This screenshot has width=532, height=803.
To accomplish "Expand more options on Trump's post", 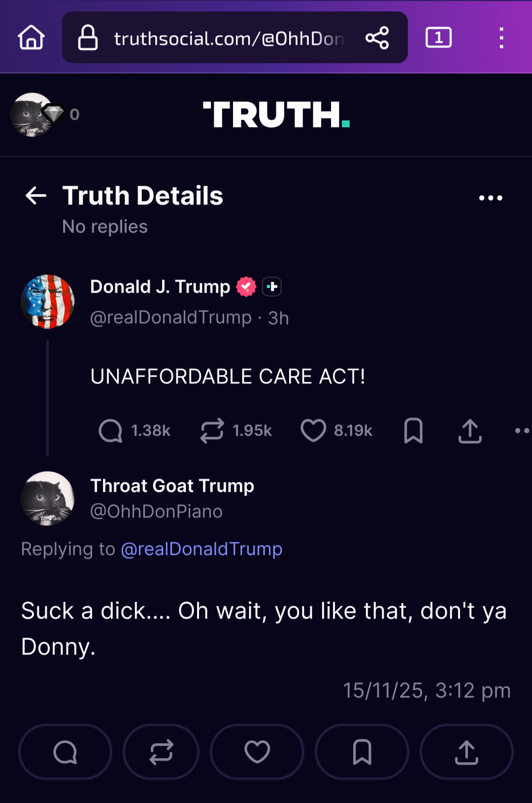I will [522, 431].
